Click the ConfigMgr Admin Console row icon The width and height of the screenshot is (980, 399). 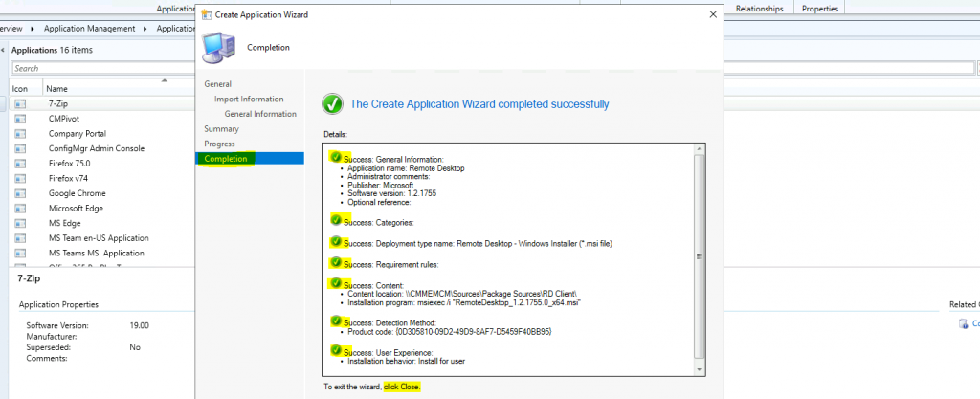(20, 148)
